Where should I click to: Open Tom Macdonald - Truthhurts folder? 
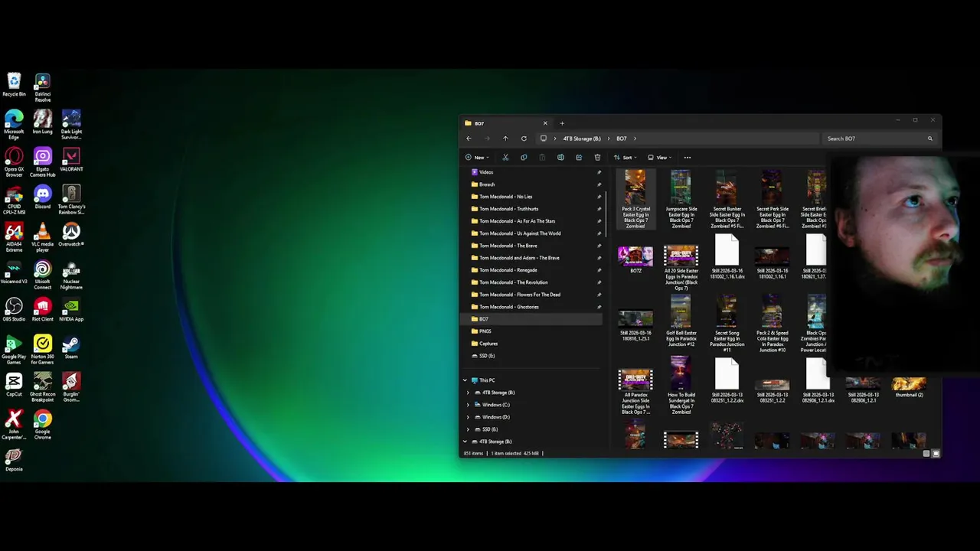tap(508, 209)
